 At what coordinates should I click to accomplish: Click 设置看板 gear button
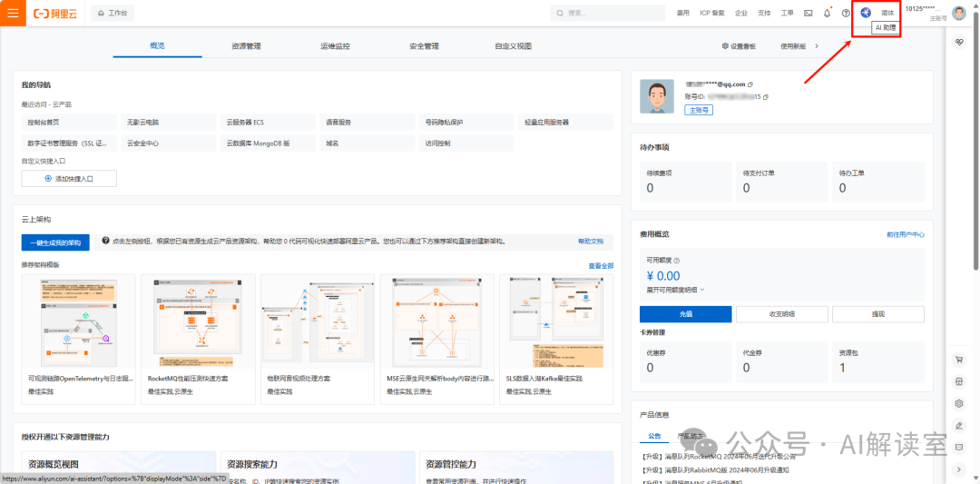point(739,46)
